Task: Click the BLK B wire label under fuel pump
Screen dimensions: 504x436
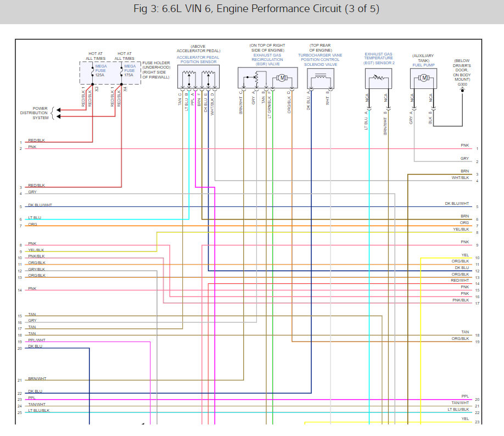Action: coord(430,118)
